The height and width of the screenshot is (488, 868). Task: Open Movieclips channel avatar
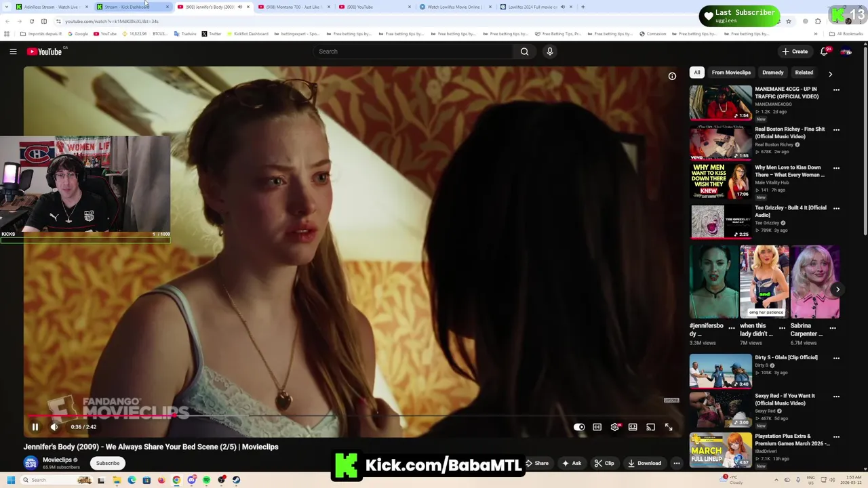click(31, 463)
